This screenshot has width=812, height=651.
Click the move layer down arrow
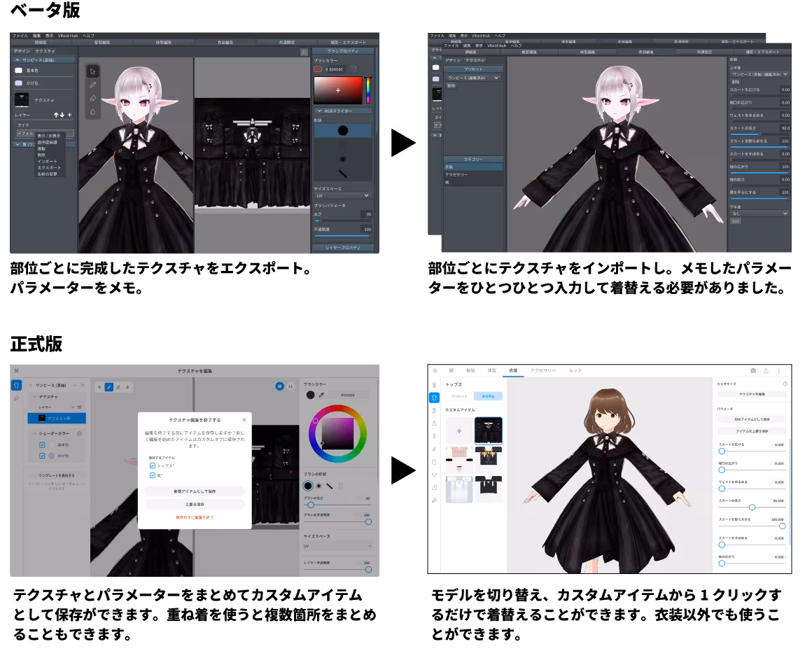62,115
